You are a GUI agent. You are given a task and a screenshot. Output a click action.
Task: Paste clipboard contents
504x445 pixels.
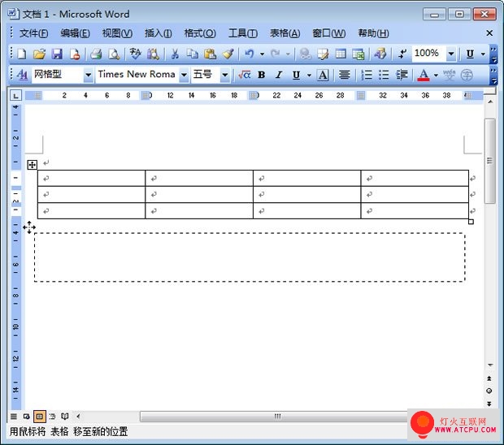tap(210, 54)
